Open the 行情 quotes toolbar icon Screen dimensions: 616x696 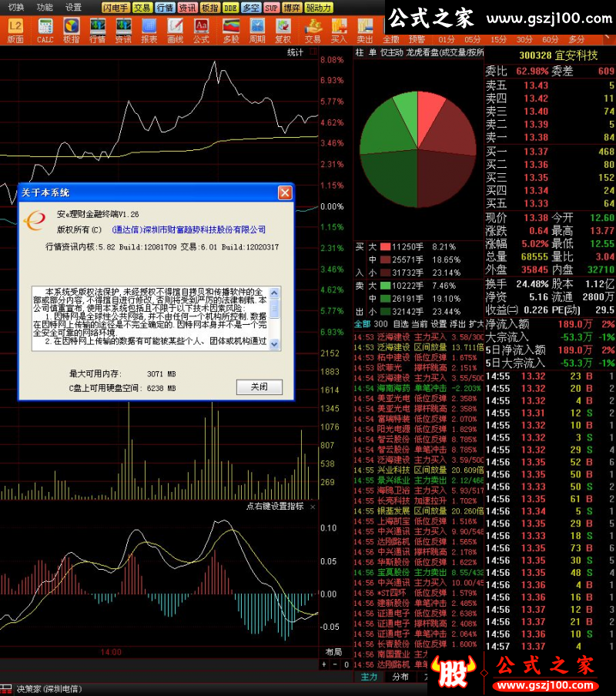coord(97,31)
